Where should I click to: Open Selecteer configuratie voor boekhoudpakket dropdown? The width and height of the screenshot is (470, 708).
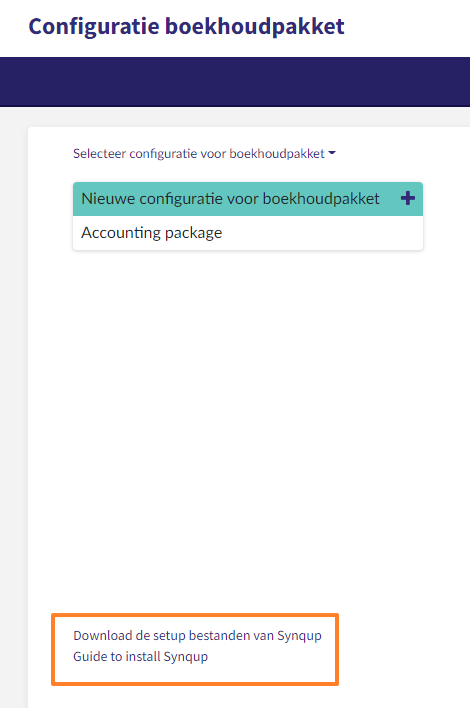204,154
